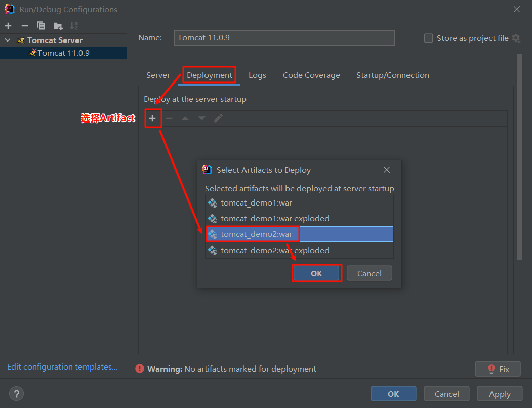Click Cancel at bottom of Run/Debug Configurations
The width and height of the screenshot is (532, 408).
tap(446, 394)
